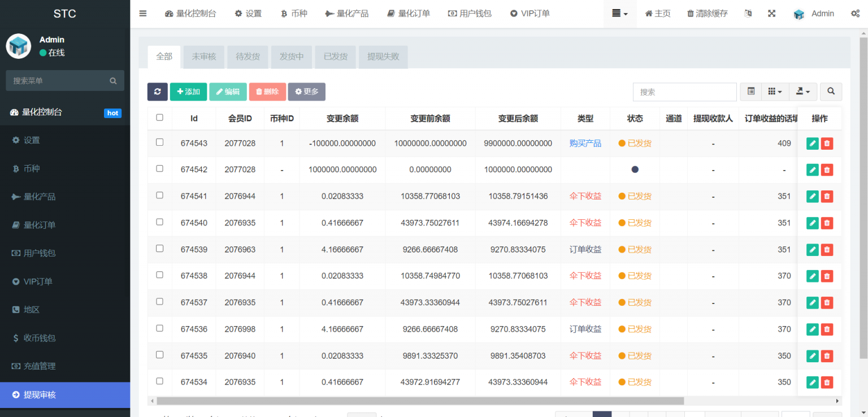The height and width of the screenshot is (417, 868).
Task: Delete row 674540 with the red trash
Action: pyautogui.click(x=827, y=223)
